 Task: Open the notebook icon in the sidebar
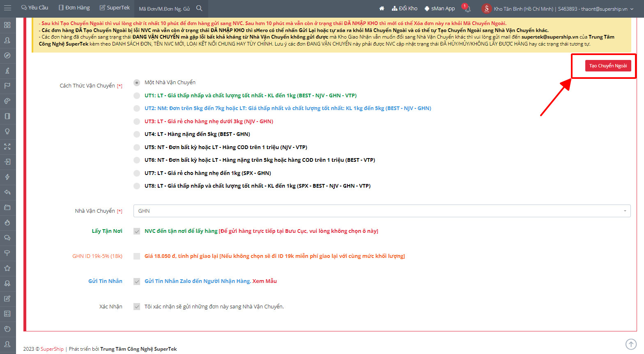[7, 116]
